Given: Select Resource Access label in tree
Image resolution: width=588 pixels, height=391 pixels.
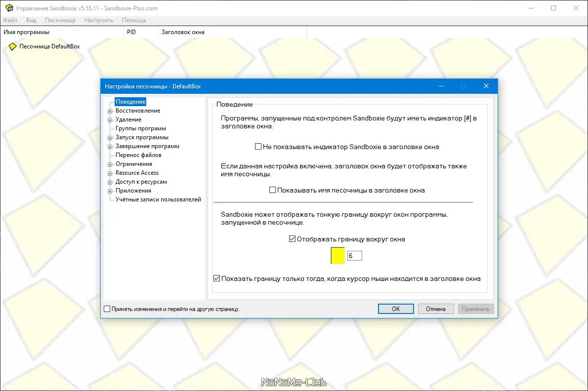Looking at the screenshot, I should click(137, 173).
